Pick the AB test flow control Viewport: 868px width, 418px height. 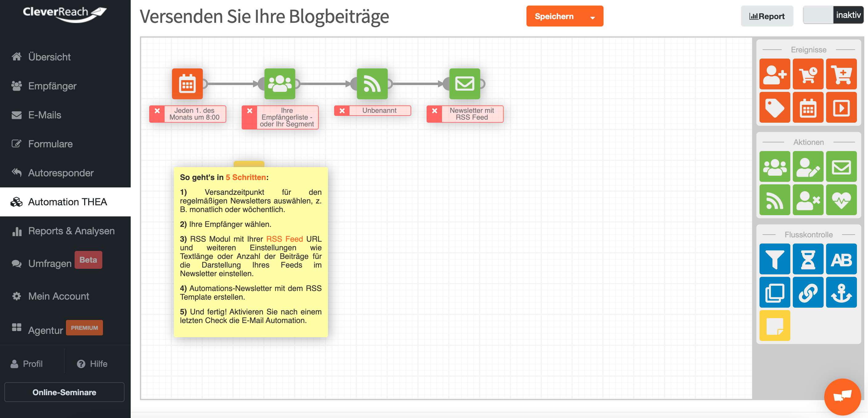click(x=841, y=259)
